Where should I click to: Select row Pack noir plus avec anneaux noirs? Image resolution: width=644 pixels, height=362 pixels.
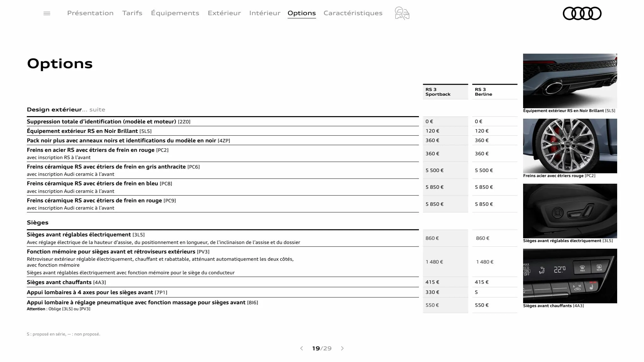tap(223, 140)
